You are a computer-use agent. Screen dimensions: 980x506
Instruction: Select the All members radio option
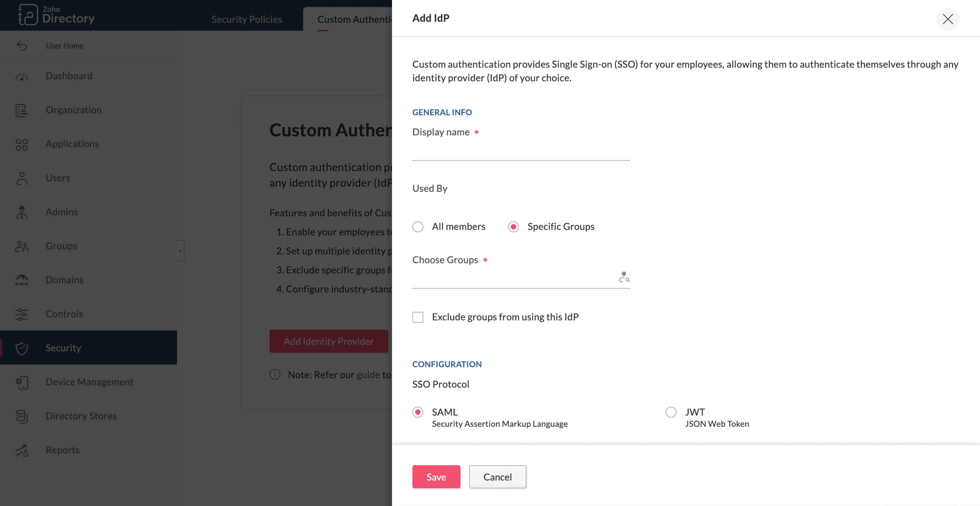418,227
